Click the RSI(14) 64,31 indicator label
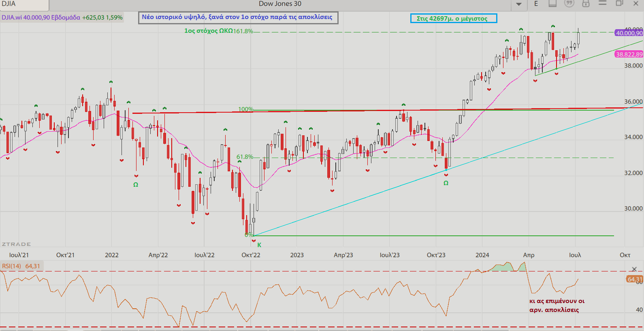Image resolution: width=644 pixels, height=331 pixels. 21,266
